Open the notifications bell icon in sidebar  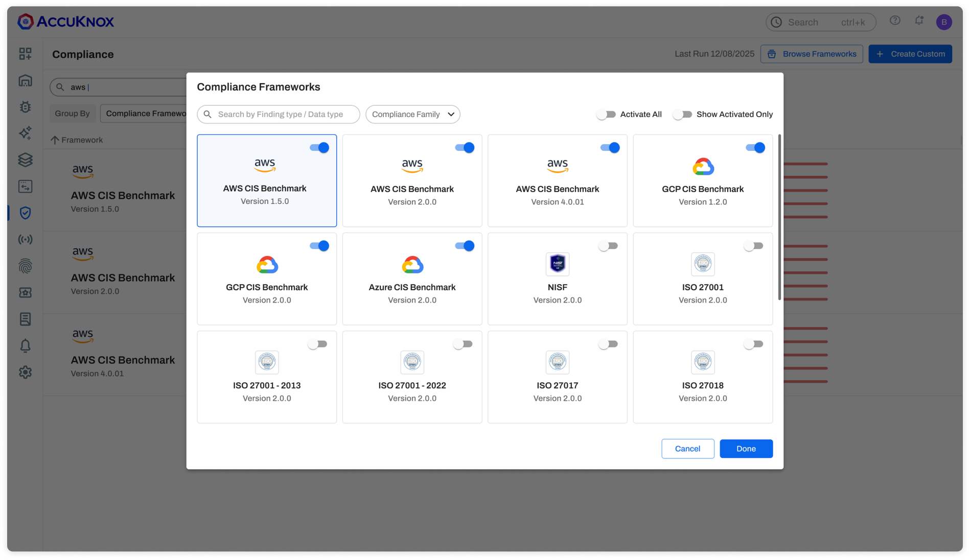tap(25, 345)
